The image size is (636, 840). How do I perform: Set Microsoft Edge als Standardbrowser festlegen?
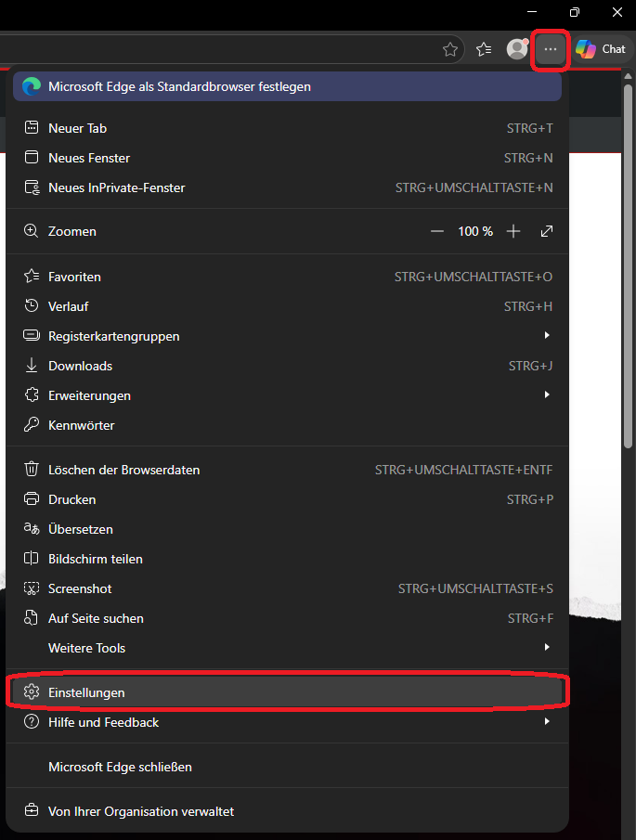click(287, 86)
